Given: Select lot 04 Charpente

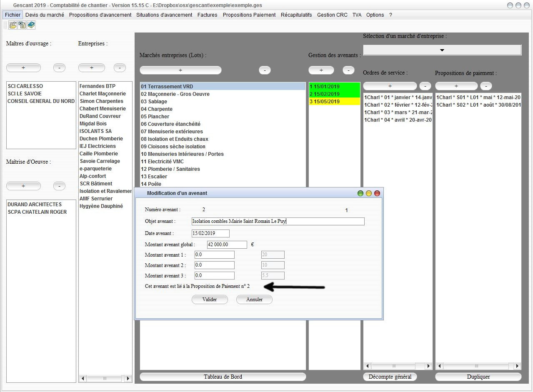Looking at the screenshot, I should tap(223, 109).
